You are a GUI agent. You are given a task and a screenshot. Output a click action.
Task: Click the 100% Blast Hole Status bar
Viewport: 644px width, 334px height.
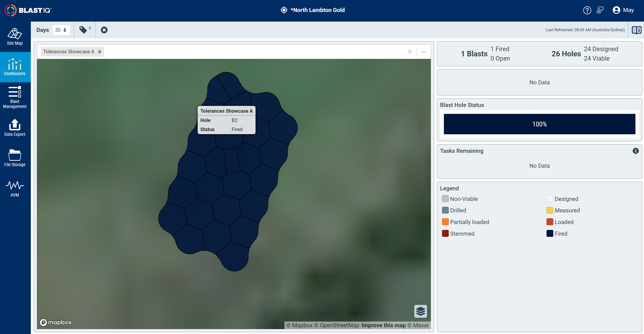coord(539,124)
